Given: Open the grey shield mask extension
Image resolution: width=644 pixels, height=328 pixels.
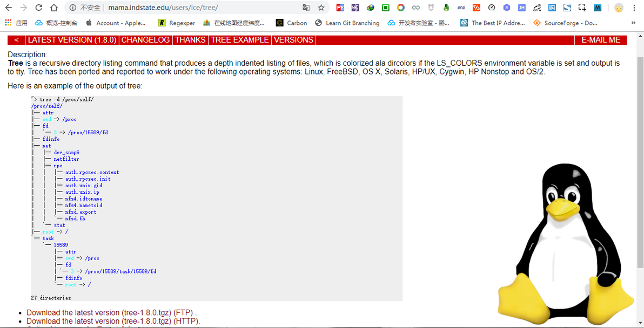Looking at the screenshot, I should pyautogui.click(x=431, y=8).
